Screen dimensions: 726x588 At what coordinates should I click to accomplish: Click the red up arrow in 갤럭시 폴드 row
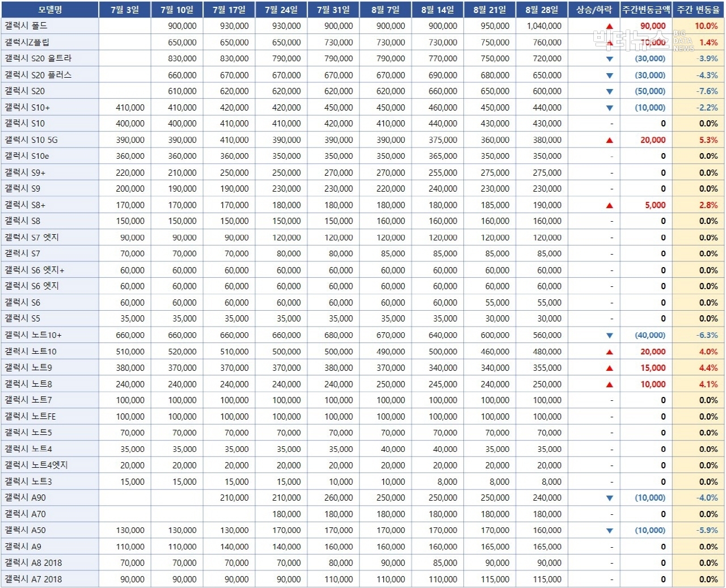(609, 26)
